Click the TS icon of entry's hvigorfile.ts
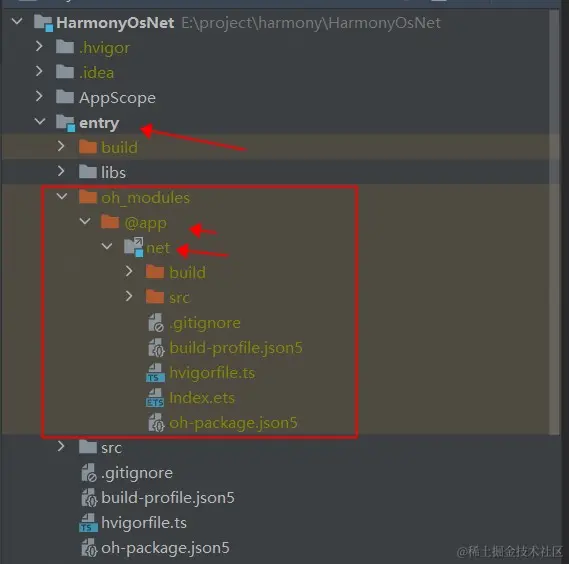The height and width of the screenshot is (564, 569). tap(88, 523)
